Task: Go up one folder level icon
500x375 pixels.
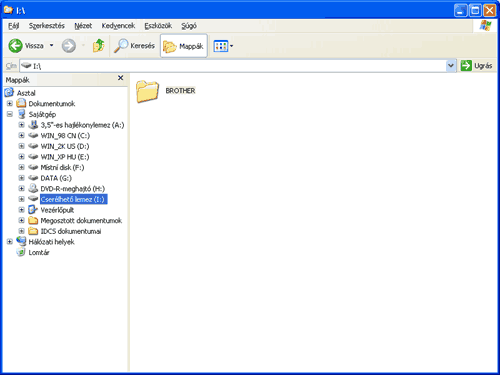Action: [x=98, y=46]
